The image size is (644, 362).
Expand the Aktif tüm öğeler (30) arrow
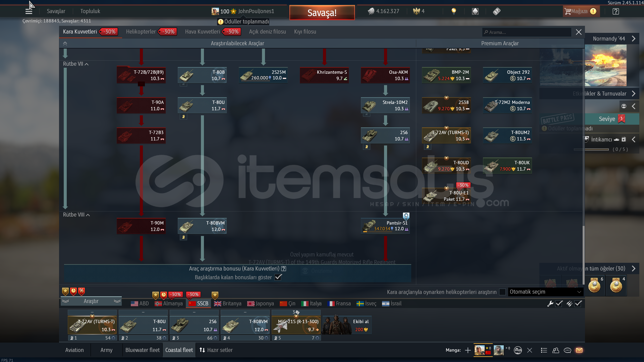(634, 268)
